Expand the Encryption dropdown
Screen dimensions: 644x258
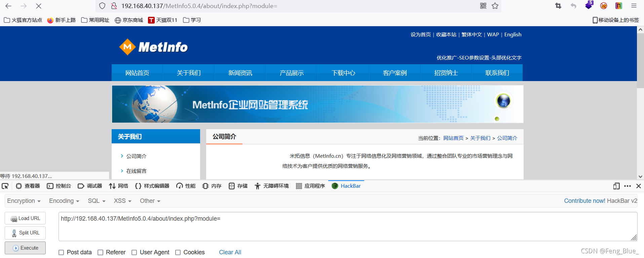[24, 201]
